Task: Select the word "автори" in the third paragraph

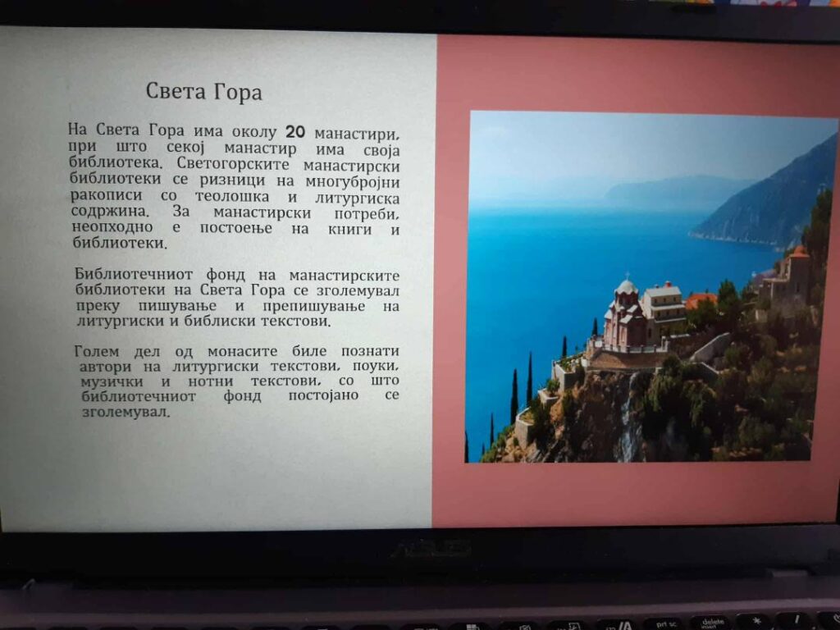Action: pos(104,366)
